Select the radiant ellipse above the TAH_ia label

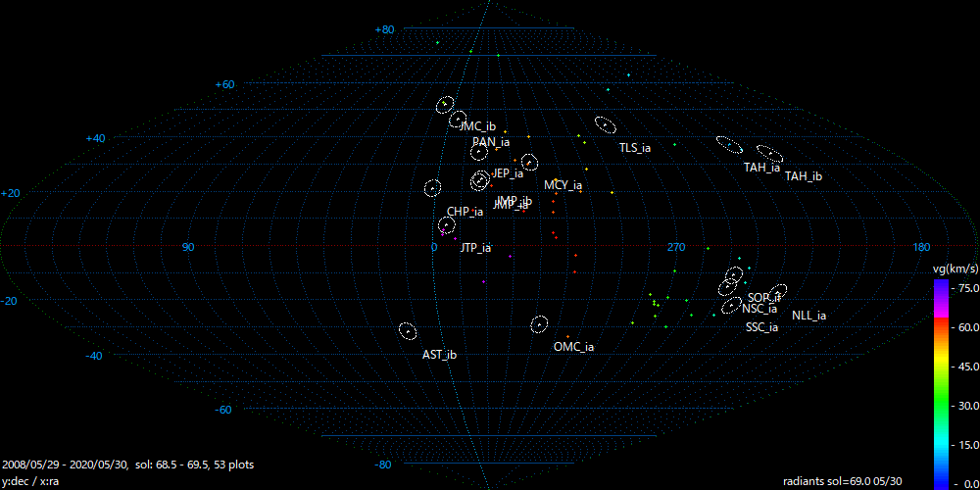click(x=728, y=144)
